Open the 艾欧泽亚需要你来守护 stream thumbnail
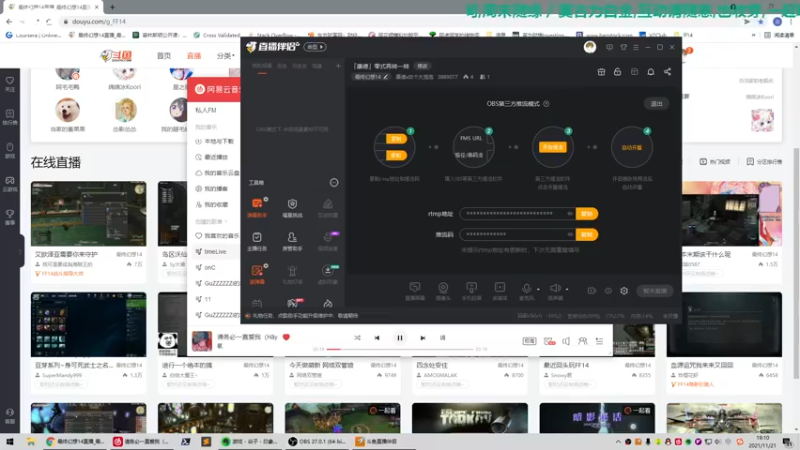This screenshot has height=450, width=800. click(88, 214)
